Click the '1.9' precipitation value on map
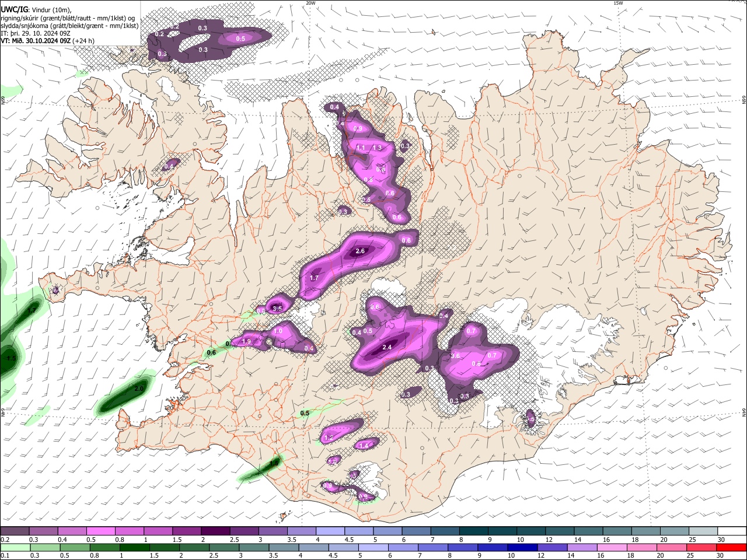747x560 pixels. pyautogui.click(x=246, y=341)
